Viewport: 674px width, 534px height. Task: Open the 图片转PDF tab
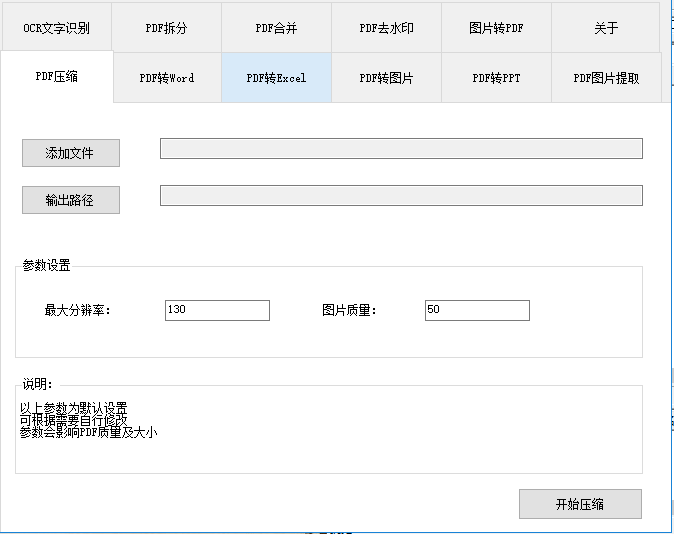pos(496,28)
